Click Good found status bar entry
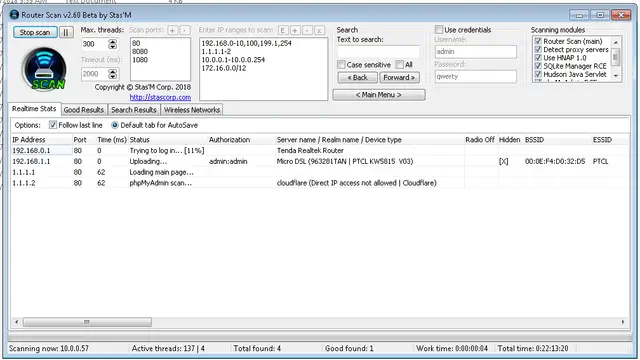The width and height of the screenshot is (640, 360). pos(349,349)
